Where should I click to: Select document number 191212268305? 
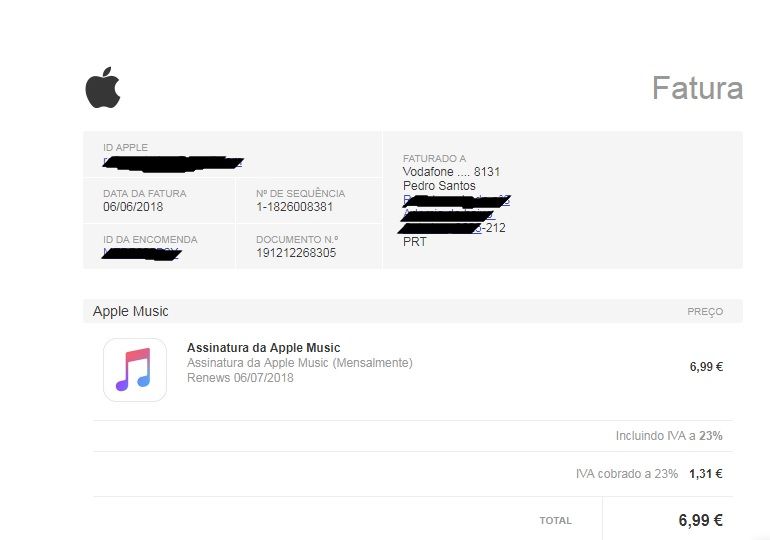[296, 253]
